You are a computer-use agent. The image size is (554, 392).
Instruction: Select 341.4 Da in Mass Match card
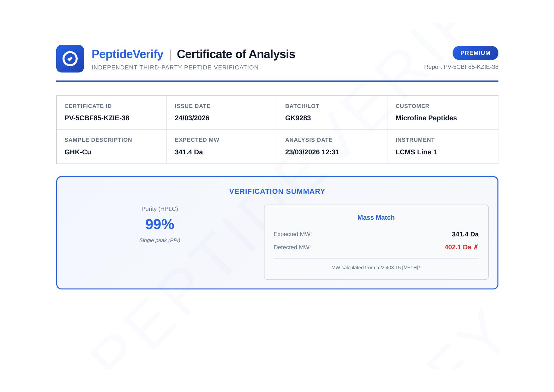[x=465, y=234]
